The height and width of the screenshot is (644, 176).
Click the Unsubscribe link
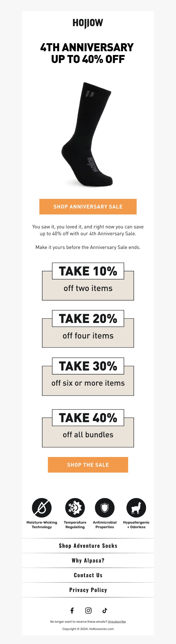click(117, 622)
